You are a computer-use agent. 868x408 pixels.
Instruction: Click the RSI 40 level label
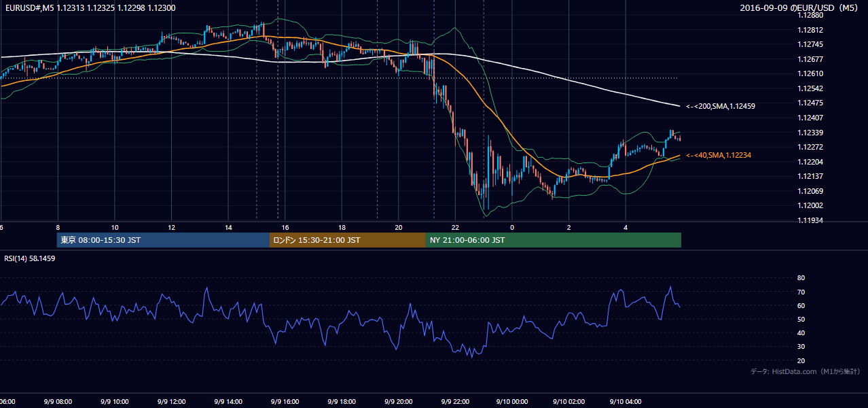[x=801, y=333]
